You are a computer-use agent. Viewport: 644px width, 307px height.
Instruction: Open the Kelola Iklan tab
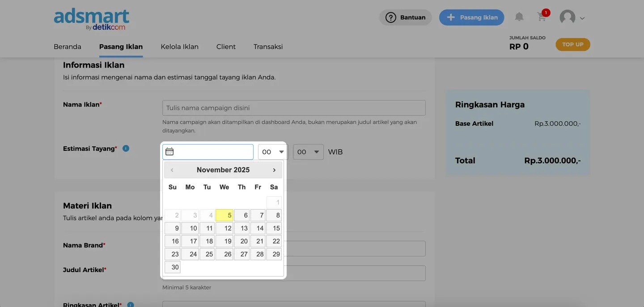coord(179,47)
